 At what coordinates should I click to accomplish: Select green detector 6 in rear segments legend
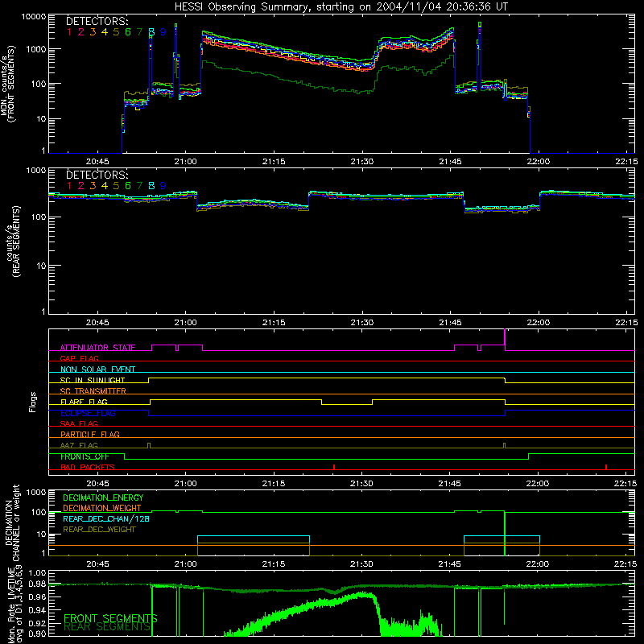tap(128, 186)
